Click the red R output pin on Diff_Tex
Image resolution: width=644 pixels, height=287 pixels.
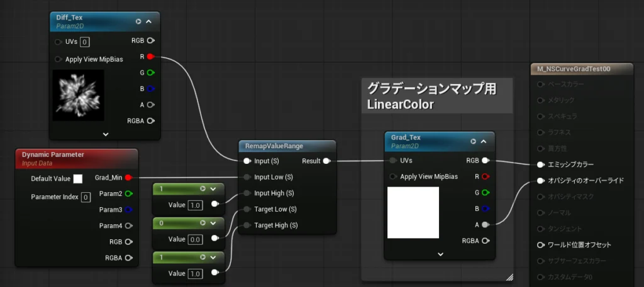pos(150,57)
